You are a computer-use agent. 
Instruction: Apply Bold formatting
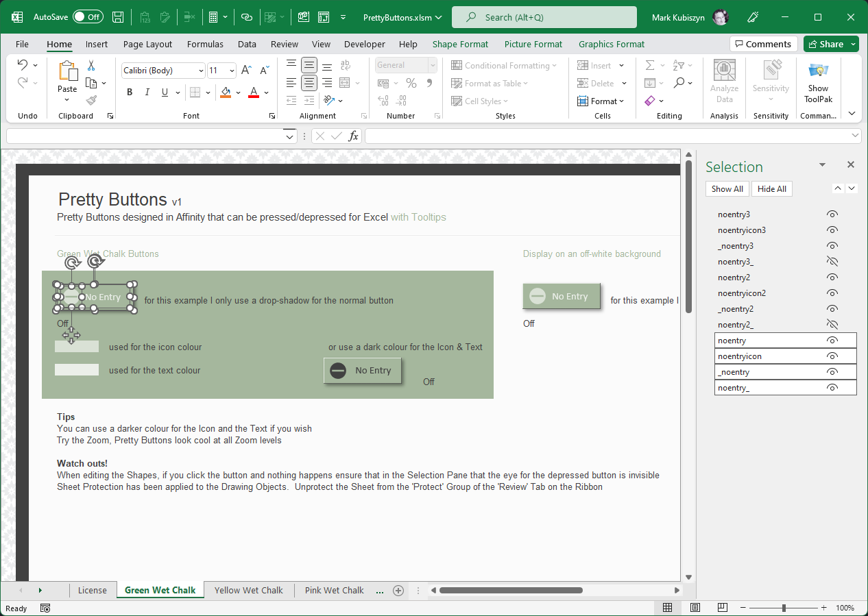click(130, 93)
